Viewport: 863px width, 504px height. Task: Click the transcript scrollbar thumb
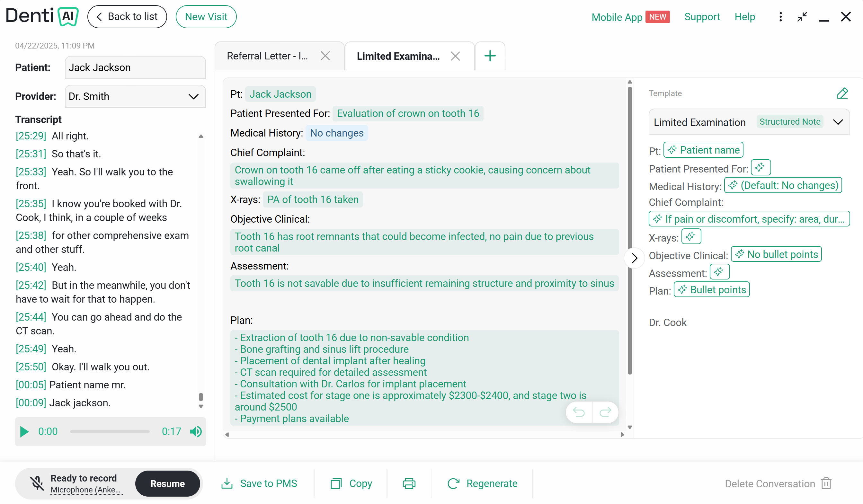pyautogui.click(x=201, y=397)
